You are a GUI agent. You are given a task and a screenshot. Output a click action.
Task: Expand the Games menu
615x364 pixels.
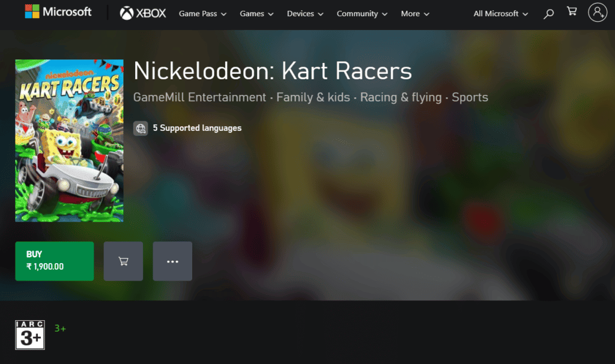256,14
